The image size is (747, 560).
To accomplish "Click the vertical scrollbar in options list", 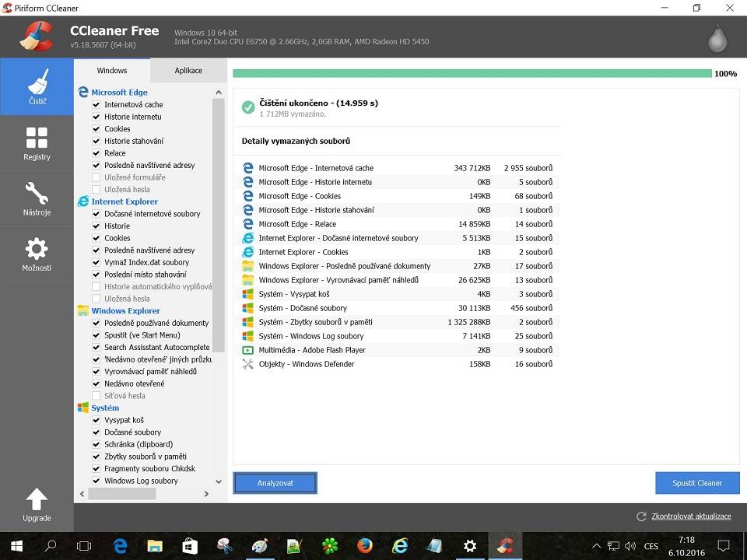I will click(x=219, y=226).
